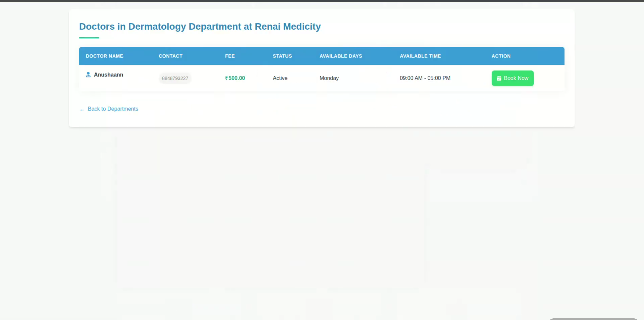Screen dimensions: 644x320
Task: Click the doctor avatar icon beside Anushaann
Action: click(88, 74)
